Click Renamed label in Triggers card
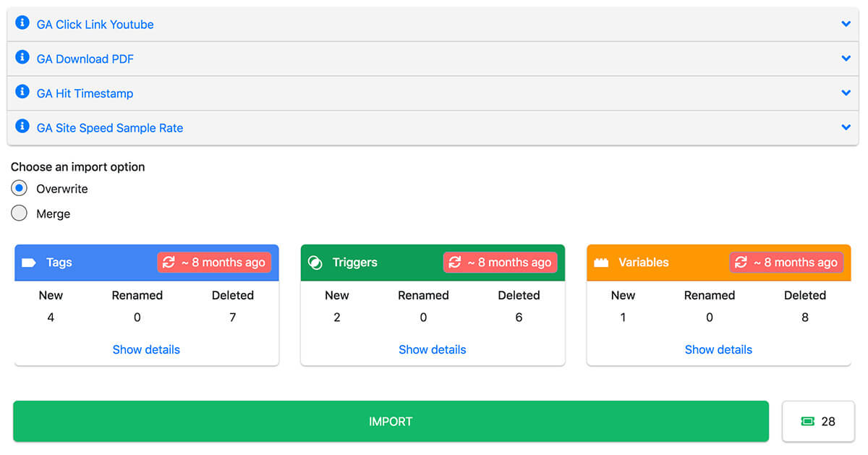 point(423,295)
